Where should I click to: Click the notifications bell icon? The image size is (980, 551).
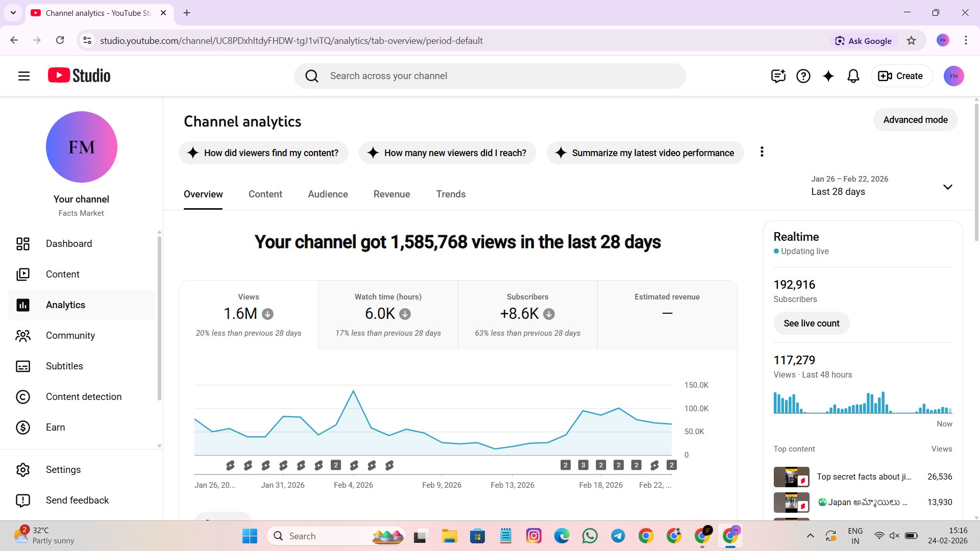pyautogui.click(x=853, y=76)
